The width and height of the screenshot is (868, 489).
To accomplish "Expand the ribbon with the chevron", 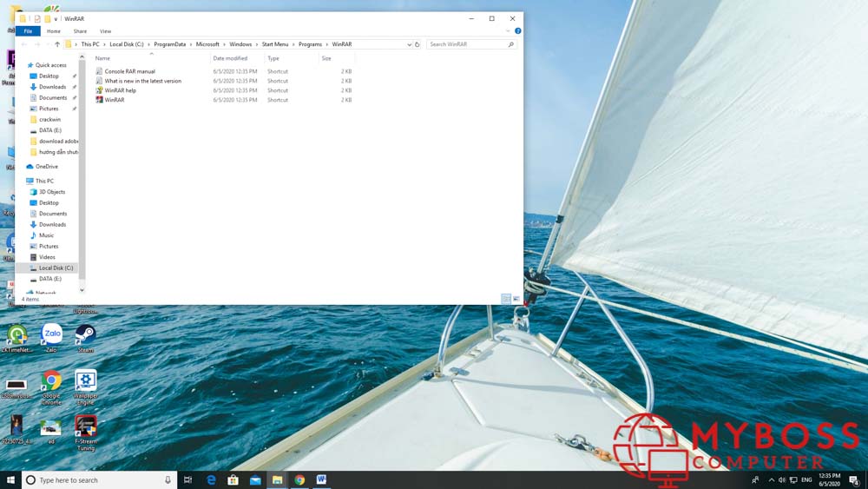I will (508, 31).
